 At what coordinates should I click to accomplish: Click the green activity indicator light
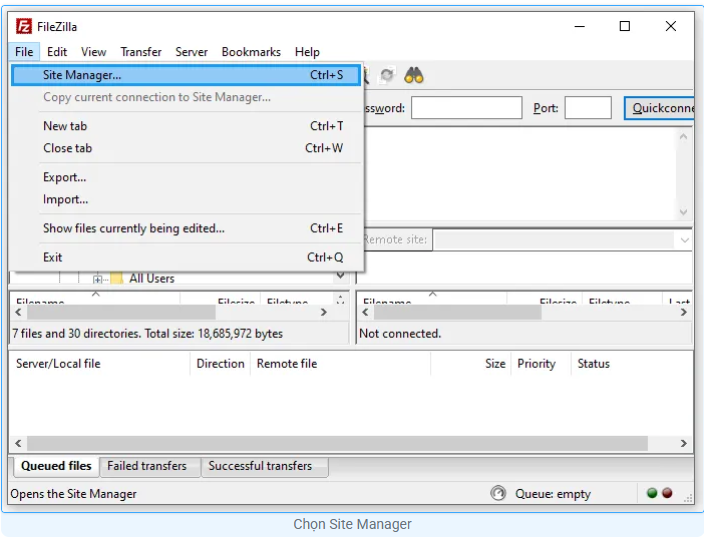click(652, 493)
